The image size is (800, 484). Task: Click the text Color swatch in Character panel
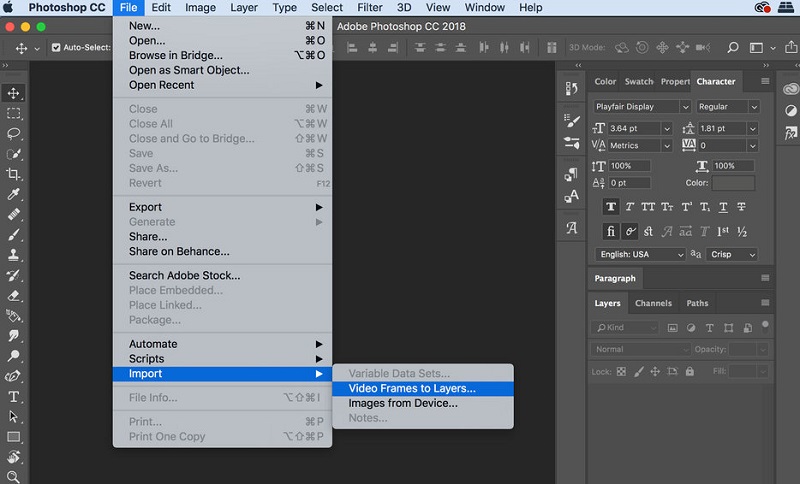point(733,183)
